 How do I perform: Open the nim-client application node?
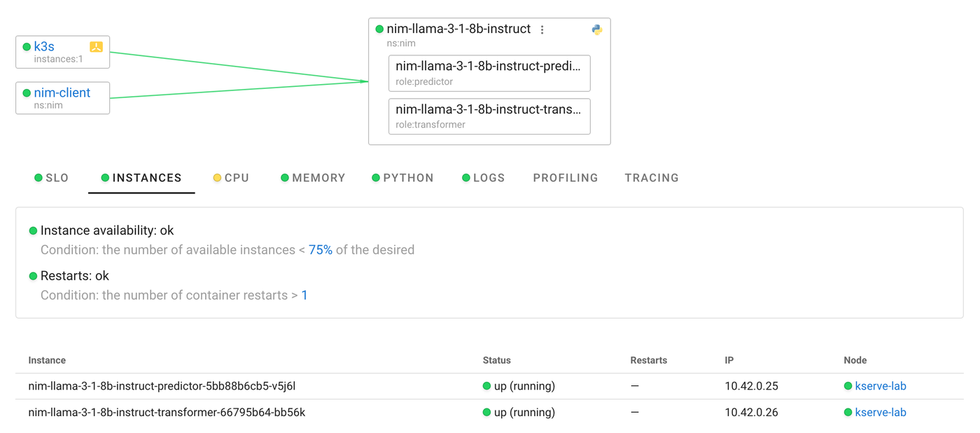(x=62, y=92)
